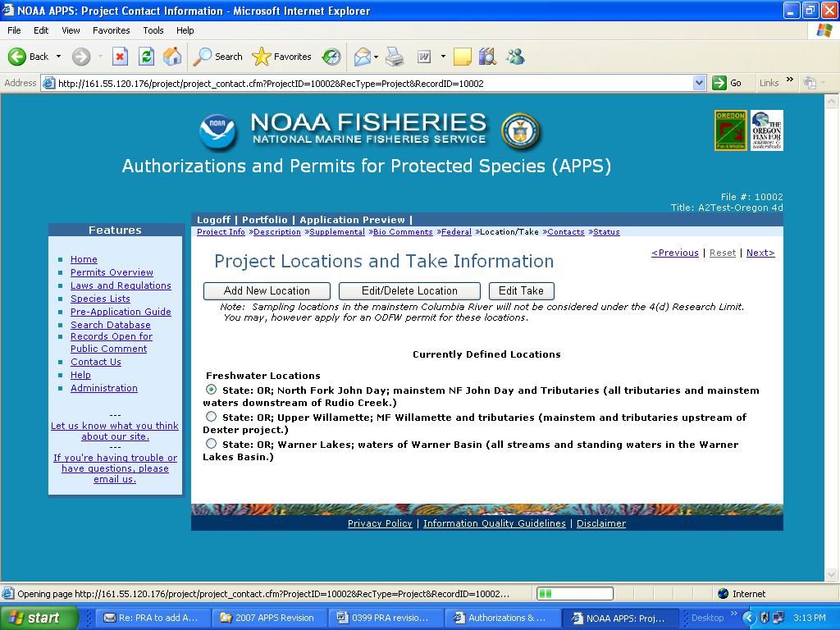Click the system tray clock 3:13 PM

point(810,618)
